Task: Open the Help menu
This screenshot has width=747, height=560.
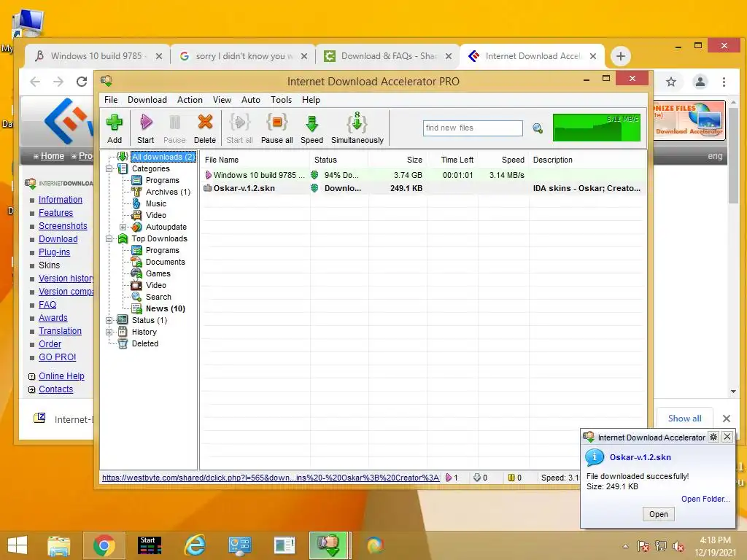Action: click(311, 100)
